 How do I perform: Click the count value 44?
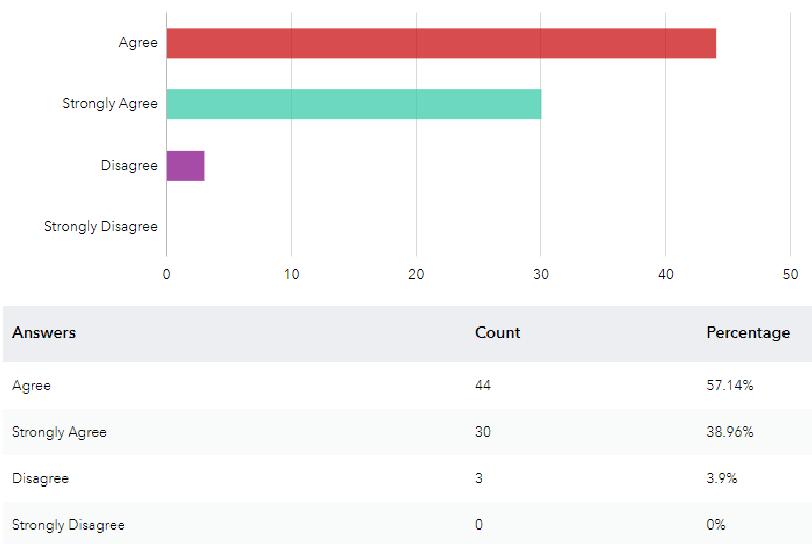coord(483,385)
